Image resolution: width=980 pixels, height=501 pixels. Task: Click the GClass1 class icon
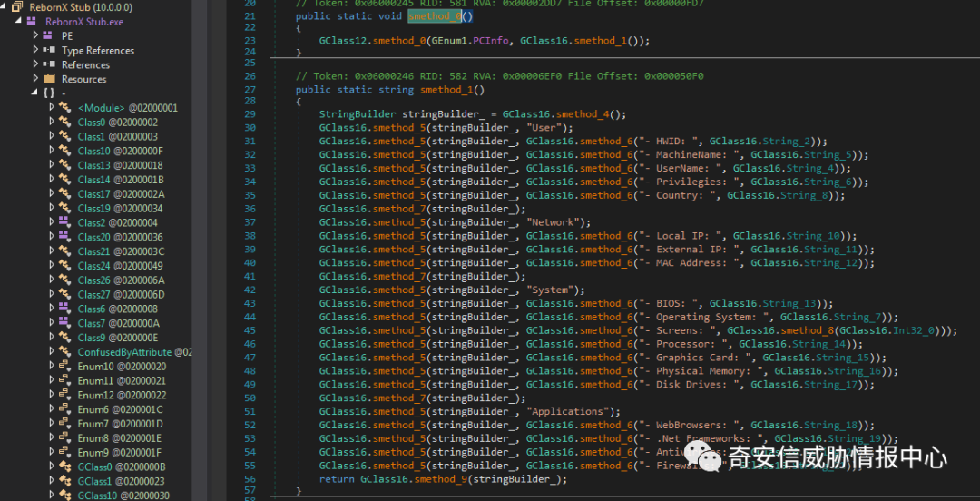coord(64,481)
